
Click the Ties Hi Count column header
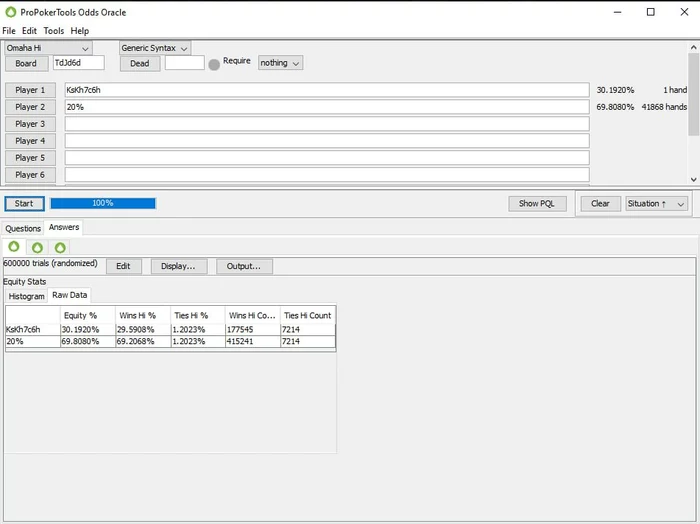coord(308,316)
